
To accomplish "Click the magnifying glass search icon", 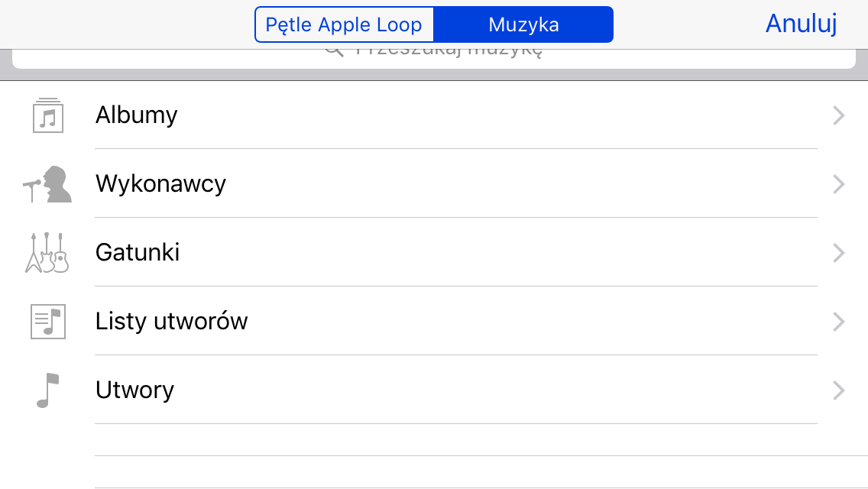I will 335,51.
